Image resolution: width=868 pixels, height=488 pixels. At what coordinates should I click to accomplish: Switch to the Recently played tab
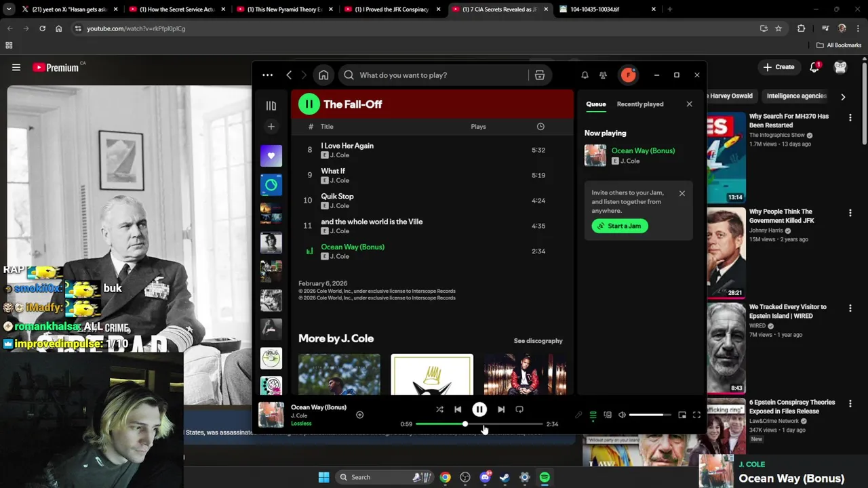tap(640, 104)
